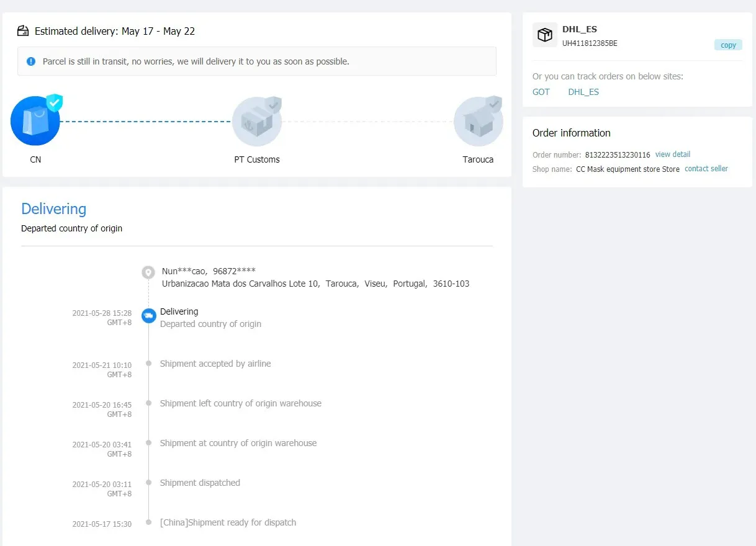The height and width of the screenshot is (546, 756).
Task: Click the CN shopping bag origin icon
Action: pos(35,121)
